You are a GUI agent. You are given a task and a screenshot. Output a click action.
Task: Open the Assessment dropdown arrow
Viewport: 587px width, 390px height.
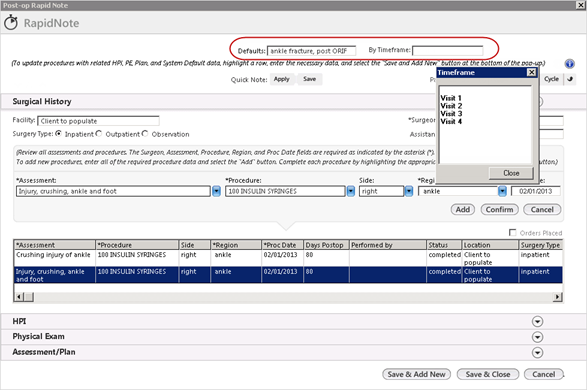(x=216, y=191)
